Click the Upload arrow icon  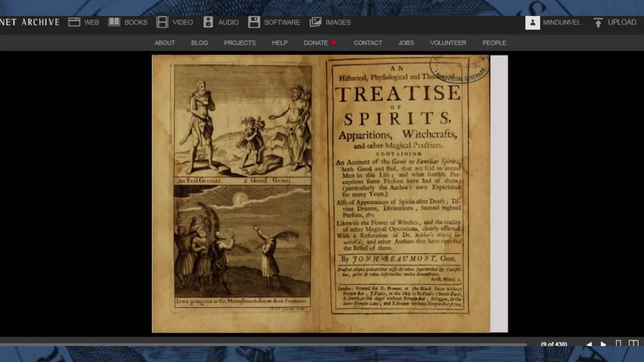click(x=598, y=23)
